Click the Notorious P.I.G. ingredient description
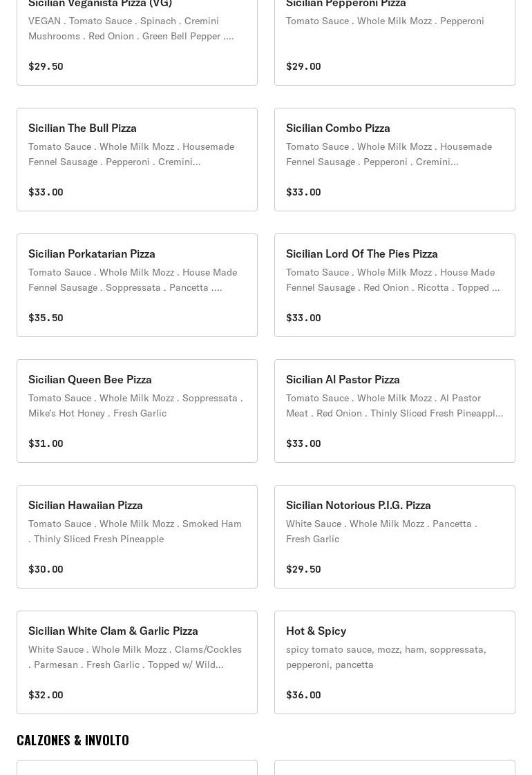 click(381, 531)
